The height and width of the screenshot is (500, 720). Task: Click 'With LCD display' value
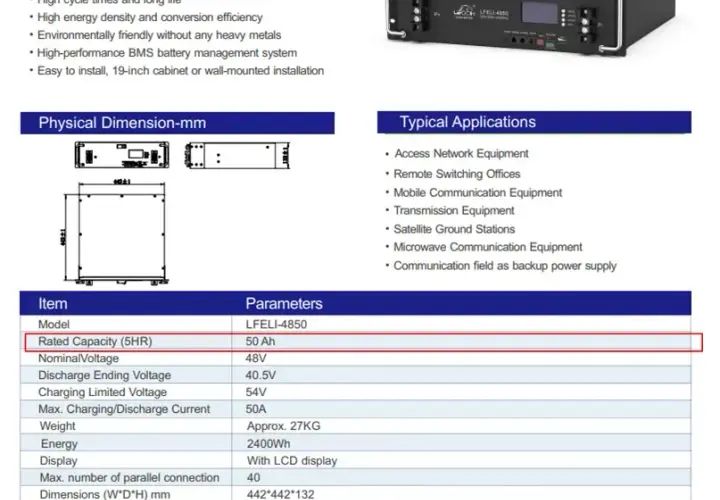tap(292, 461)
